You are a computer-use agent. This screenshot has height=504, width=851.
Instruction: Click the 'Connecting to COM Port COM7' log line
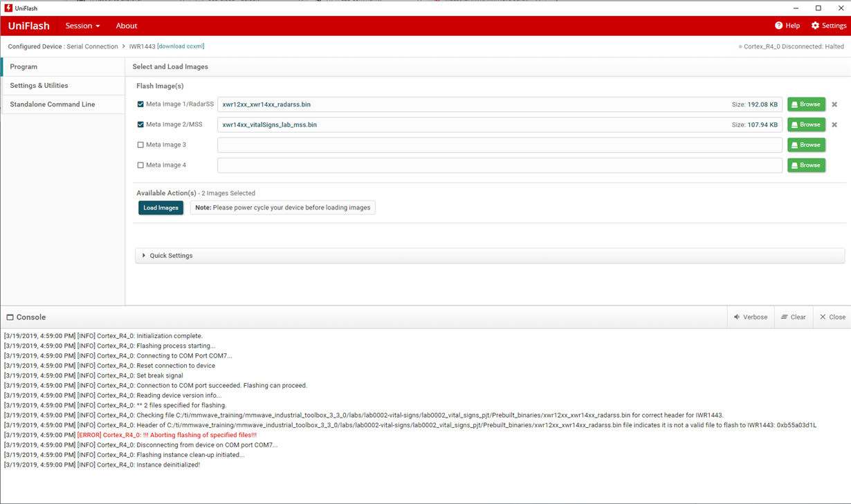pyautogui.click(x=118, y=356)
